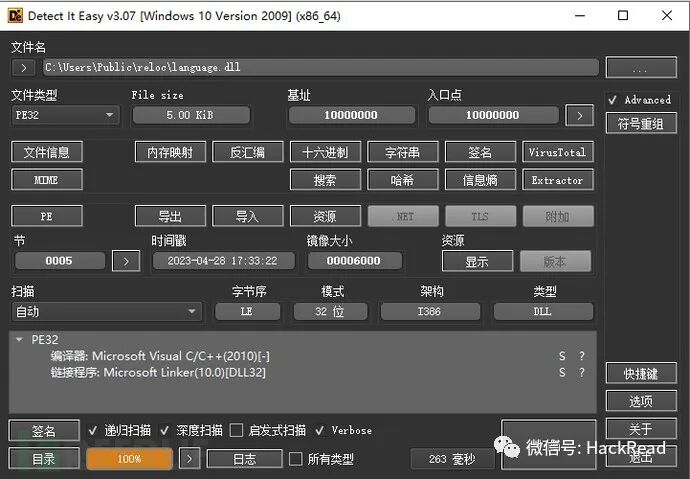The image size is (690, 479).
Task: Click the timestamp 2023-04-28 17:33:22 field
Action: (x=223, y=261)
